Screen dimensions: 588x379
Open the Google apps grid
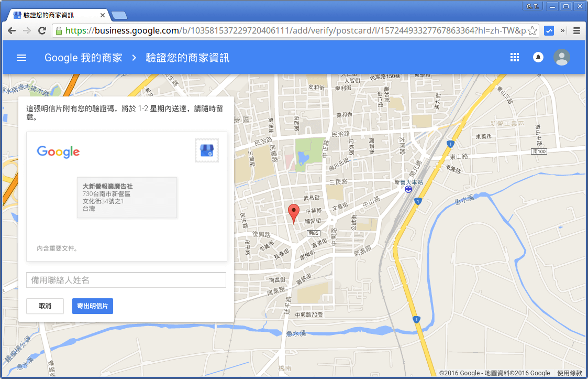[514, 58]
